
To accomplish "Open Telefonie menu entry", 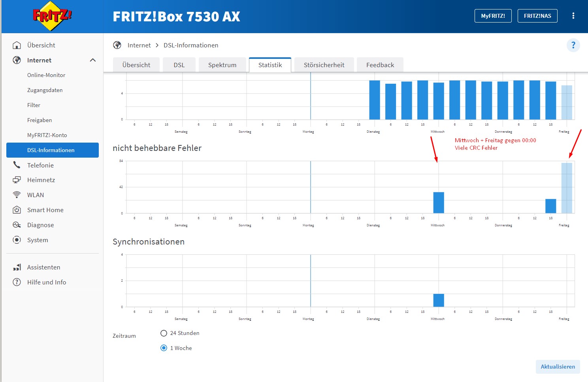I will click(40, 165).
